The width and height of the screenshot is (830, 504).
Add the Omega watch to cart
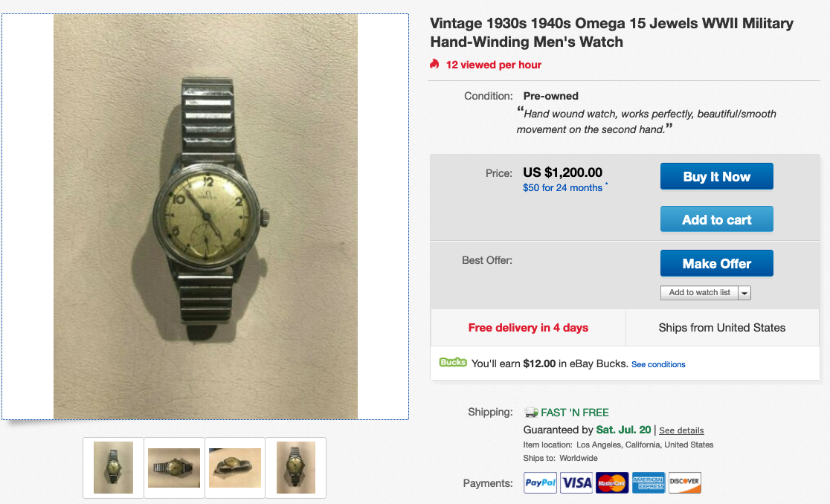pyautogui.click(x=717, y=219)
